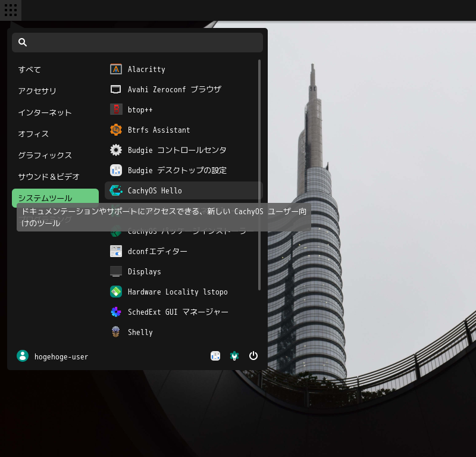Click the CachyOS Hello text label
Screen dimensions: 476x457
point(155,190)
